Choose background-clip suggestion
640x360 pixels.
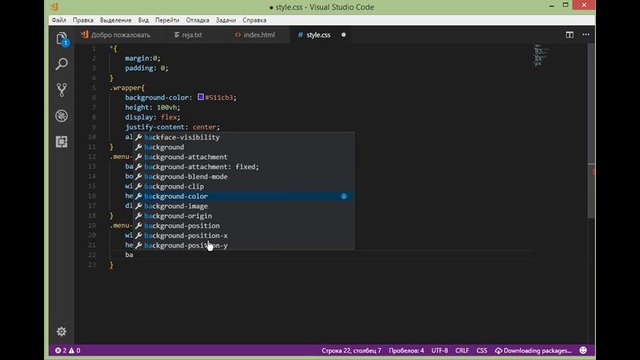click(x=244, y=186)
